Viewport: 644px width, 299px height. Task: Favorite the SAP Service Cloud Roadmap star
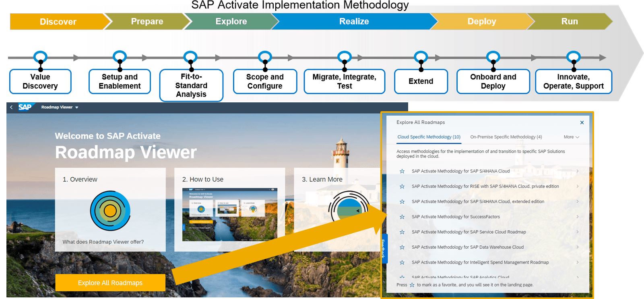[402, 232]
